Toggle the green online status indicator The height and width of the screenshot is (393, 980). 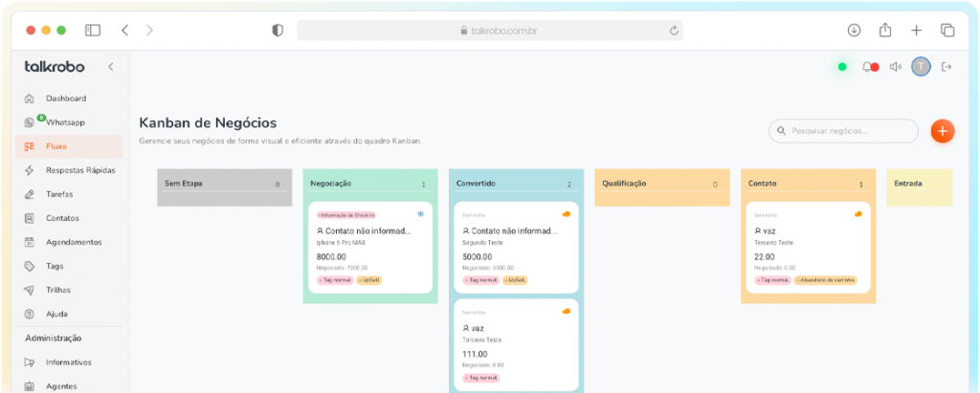[x=842, y=67]
